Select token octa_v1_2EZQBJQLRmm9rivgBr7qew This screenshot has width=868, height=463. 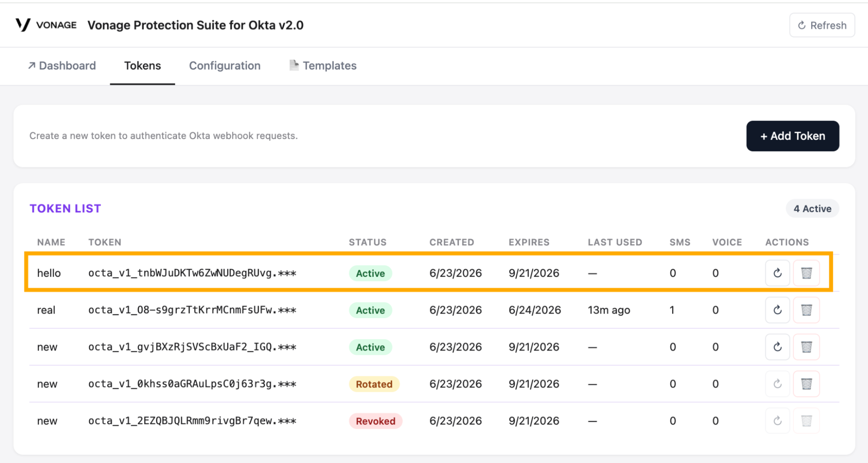192,421
